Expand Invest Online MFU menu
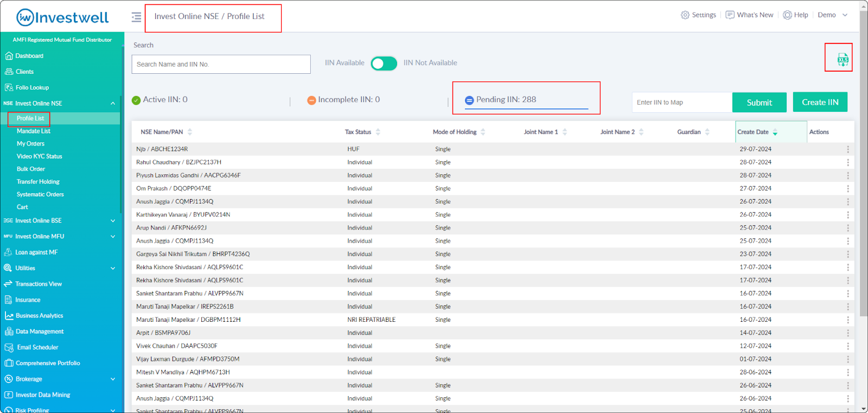The image size is (868, 413). click(113, 237)
